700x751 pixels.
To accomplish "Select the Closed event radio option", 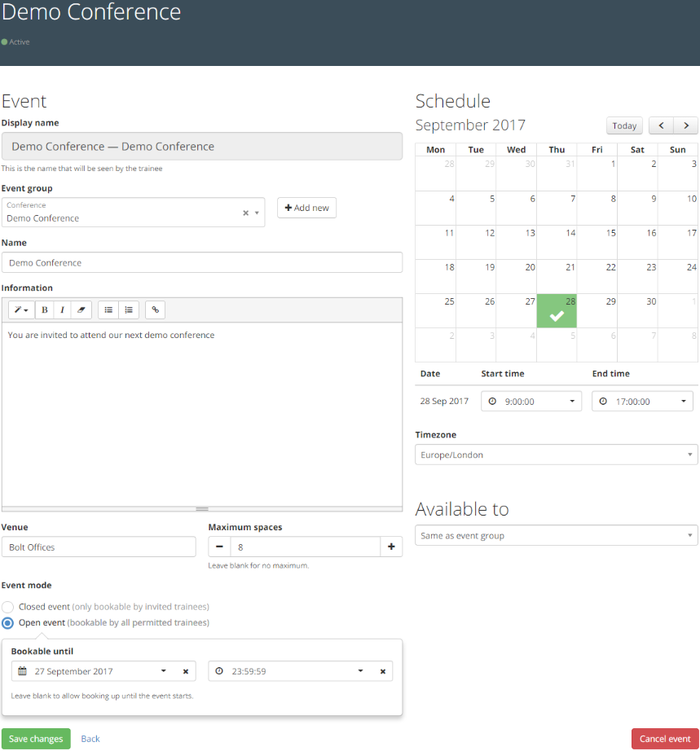I will (7, 607).
